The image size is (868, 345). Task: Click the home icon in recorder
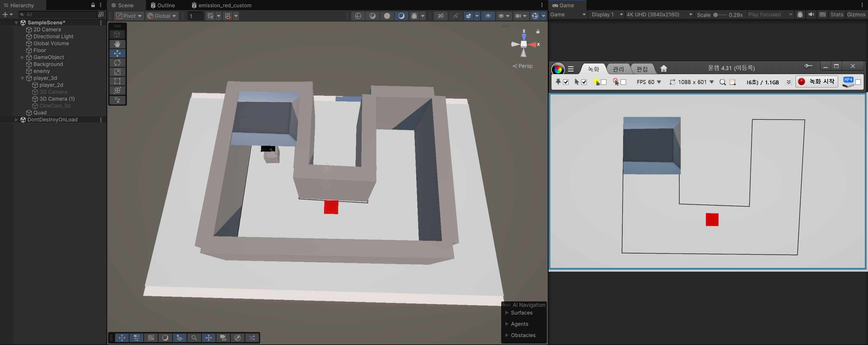[663, 69]
